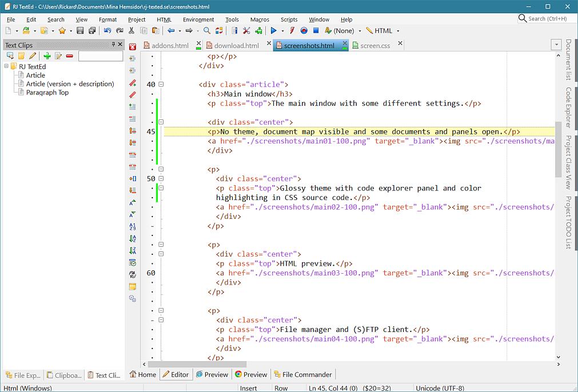This screenshot has width=578, height=392.
Task: Close the Text Clips panel
Action: point(120,45)
